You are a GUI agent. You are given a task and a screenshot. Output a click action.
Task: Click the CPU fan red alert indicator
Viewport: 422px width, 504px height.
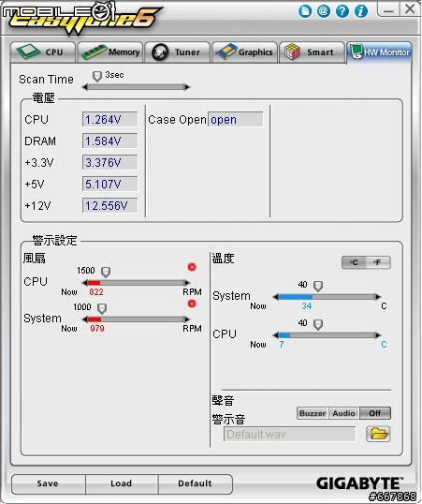click(x=192, y=267)
